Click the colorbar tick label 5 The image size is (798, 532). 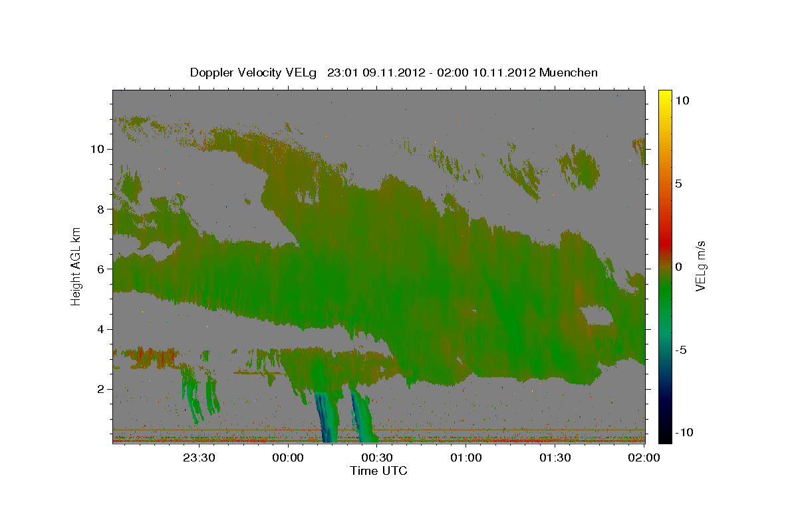coord(680,183)
